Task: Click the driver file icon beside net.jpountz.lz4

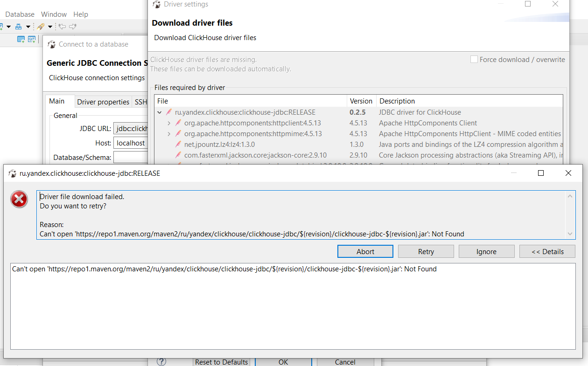Action: pyautogui.click(x=178, y=144)
